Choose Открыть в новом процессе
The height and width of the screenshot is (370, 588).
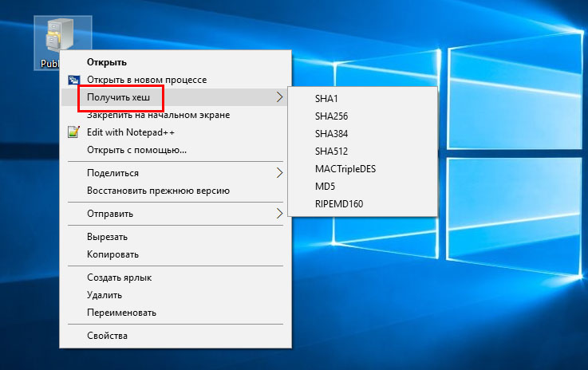pos(147,80)
